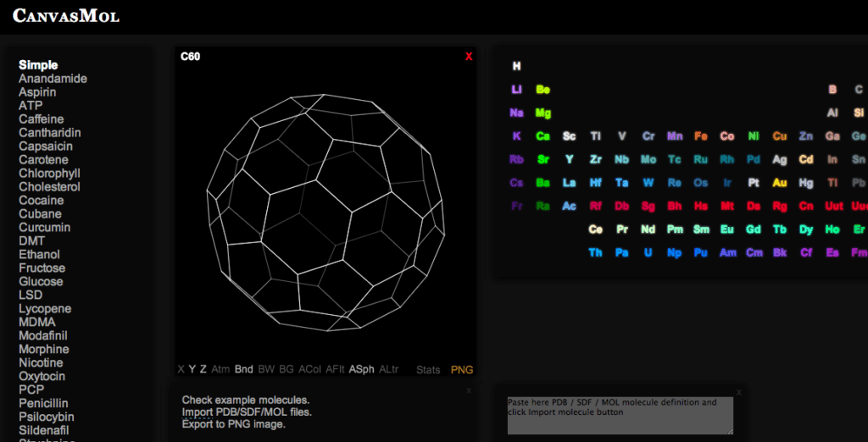Viewport: 868px width, 442px height.
Task: Toggle ALtr atom letters option
Action: click(389, 369)
